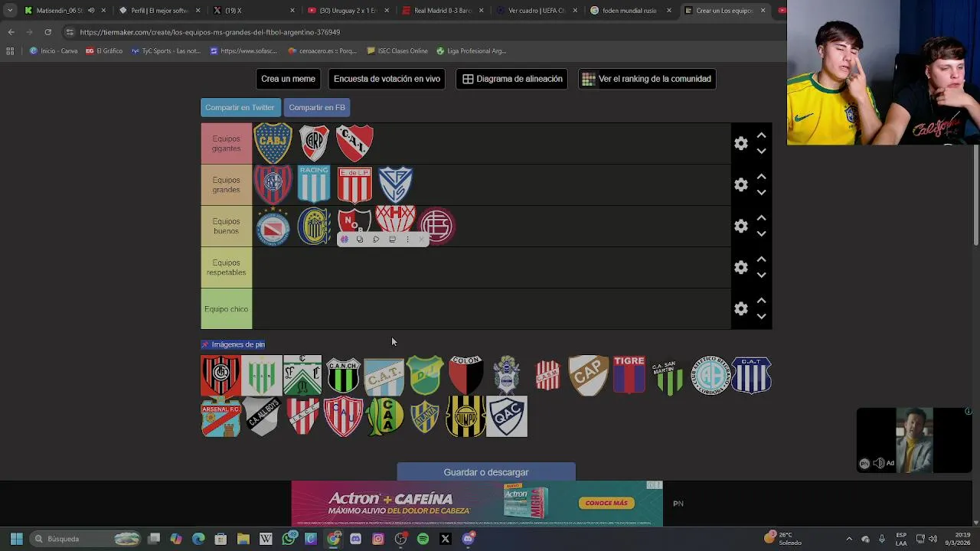Screen dimensions: 980x551
Task: Click the browser address bar URL
Action: pos(210,32)
